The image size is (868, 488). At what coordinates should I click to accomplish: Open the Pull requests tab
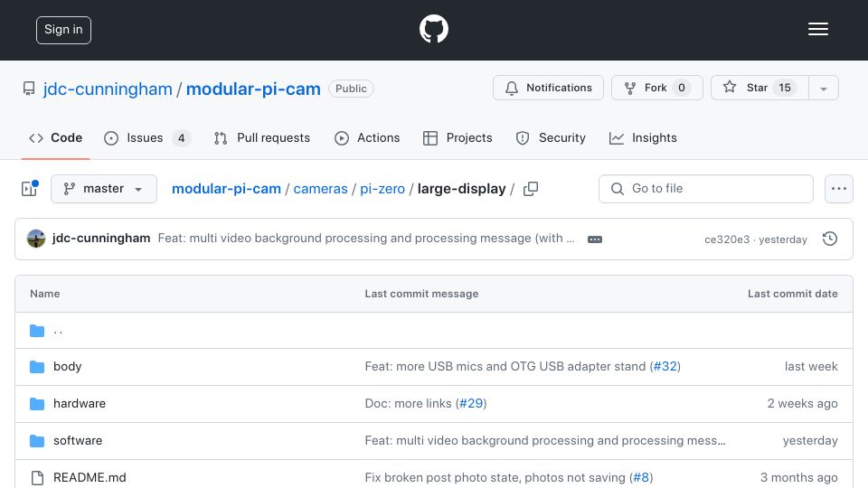[262, 137]
